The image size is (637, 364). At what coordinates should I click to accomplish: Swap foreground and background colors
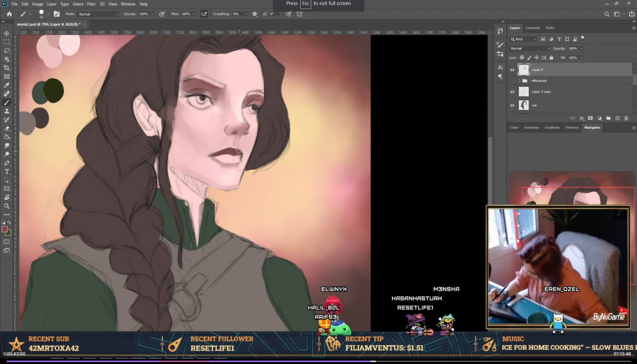9,223
